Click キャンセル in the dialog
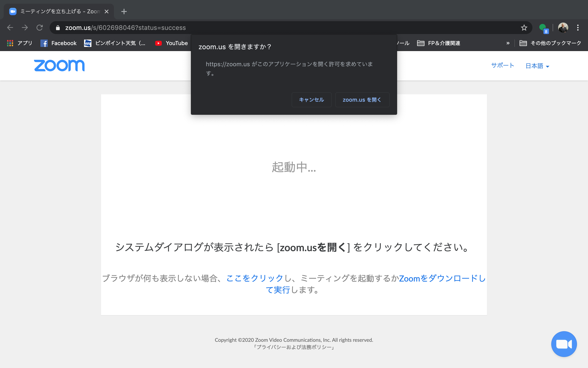 pyautogui.click(x=311, y=100)
